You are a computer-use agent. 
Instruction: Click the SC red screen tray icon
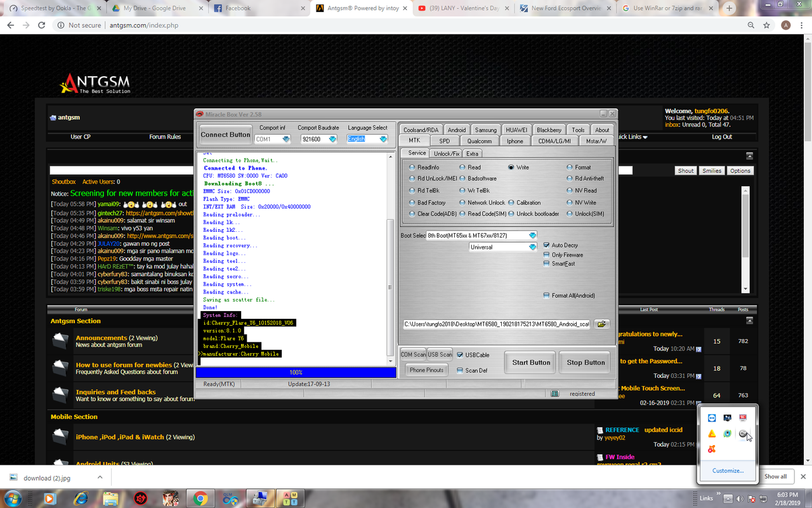743,417
